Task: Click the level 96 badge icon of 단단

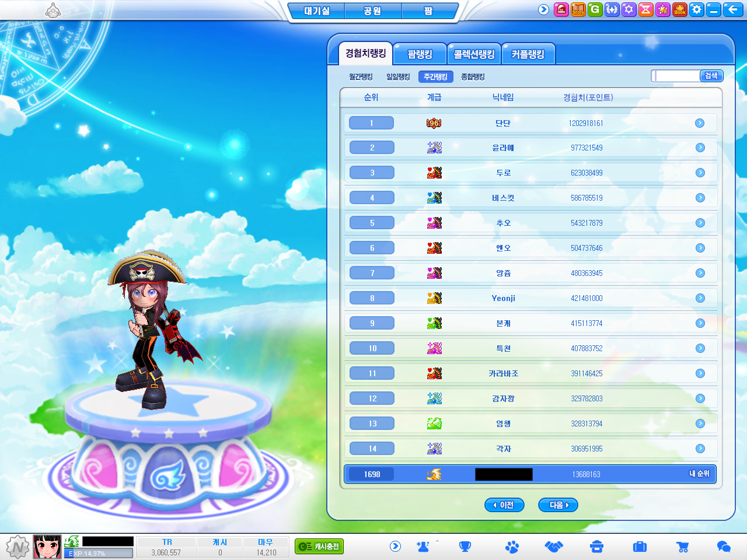Action: point(434,123)
